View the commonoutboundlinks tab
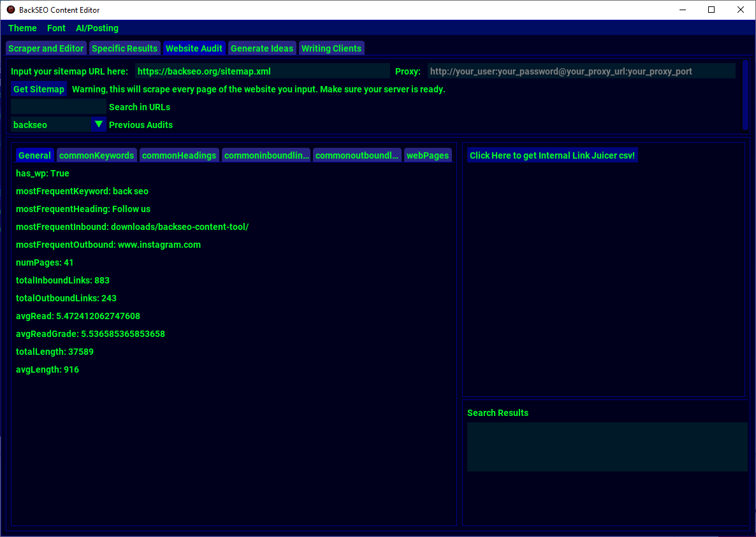The width and height of the screenshot is (756, 537). (357, 155)
